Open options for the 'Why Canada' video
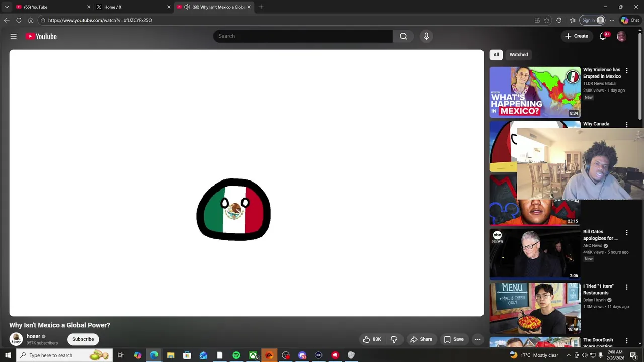 pyautogui.click(x=627, y=125)
